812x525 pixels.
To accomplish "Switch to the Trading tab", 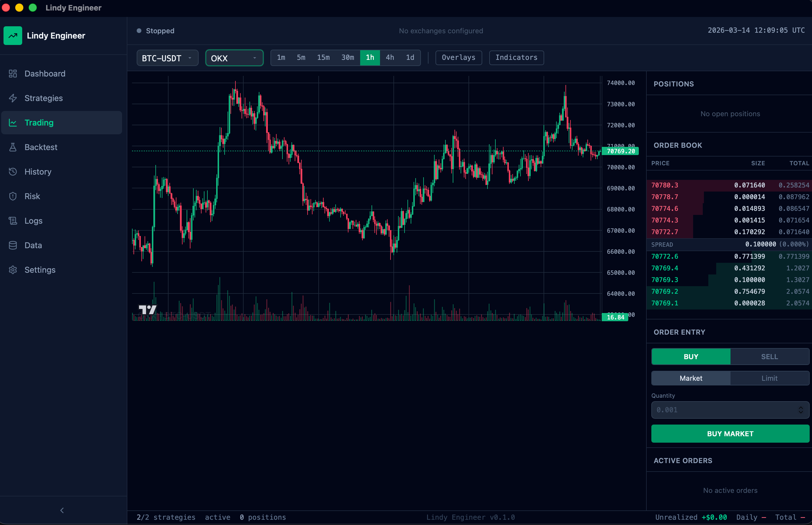I will pos(39,122).
